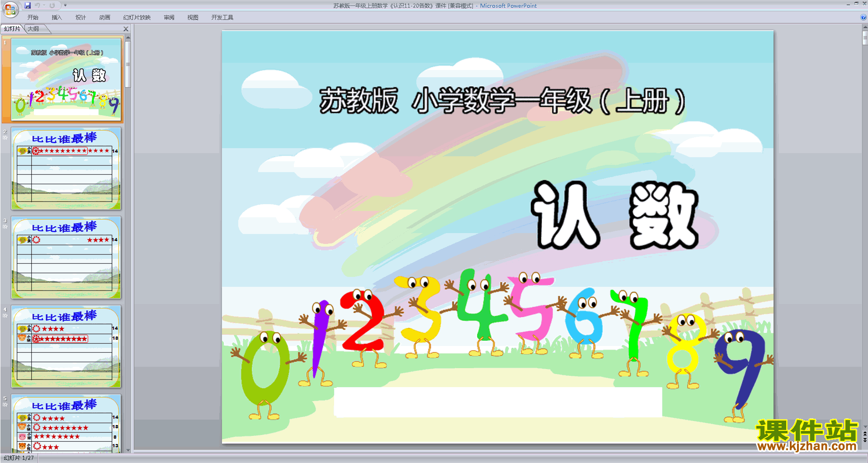868x463 pixels.
Task: Click thumbnail pane scroll up arrow
Action: click(128, 37)
